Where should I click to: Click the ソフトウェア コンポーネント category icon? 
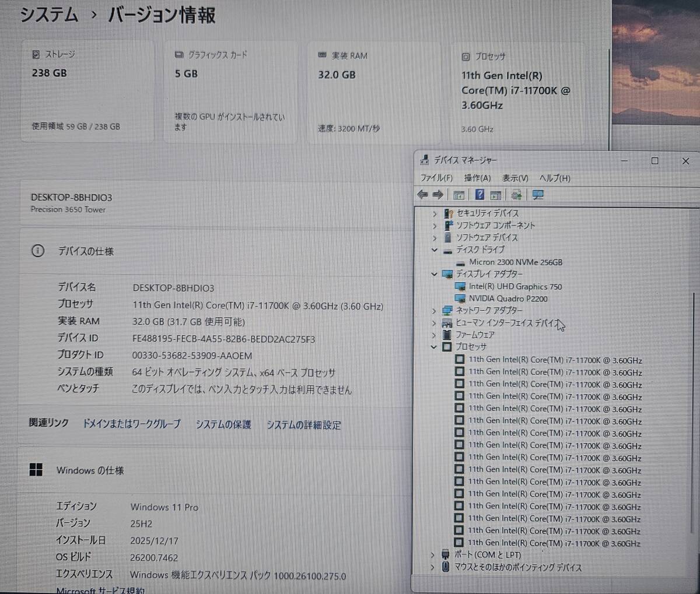click(448, 225)
